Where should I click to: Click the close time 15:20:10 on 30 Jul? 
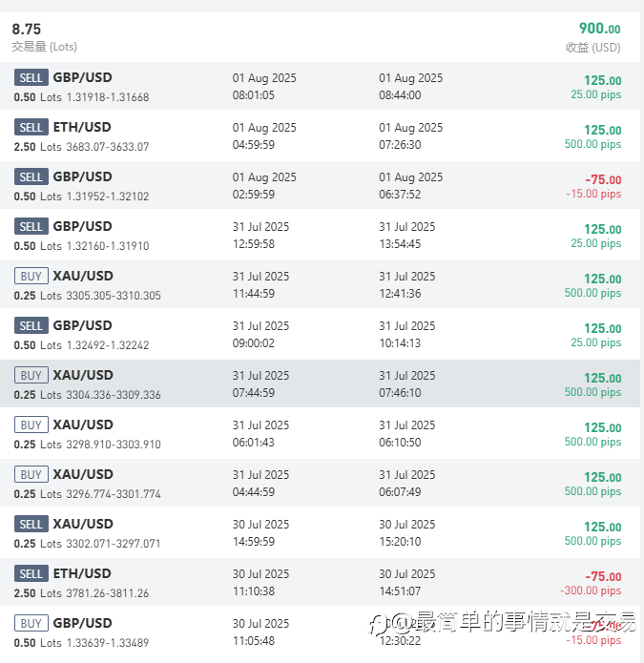click(x=400, y=542)
